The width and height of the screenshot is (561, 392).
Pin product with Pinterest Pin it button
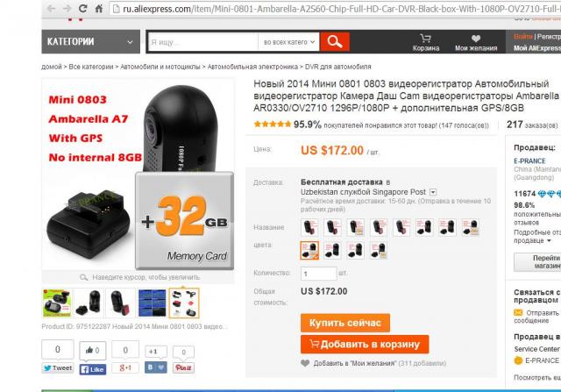[x=183, y=367]
